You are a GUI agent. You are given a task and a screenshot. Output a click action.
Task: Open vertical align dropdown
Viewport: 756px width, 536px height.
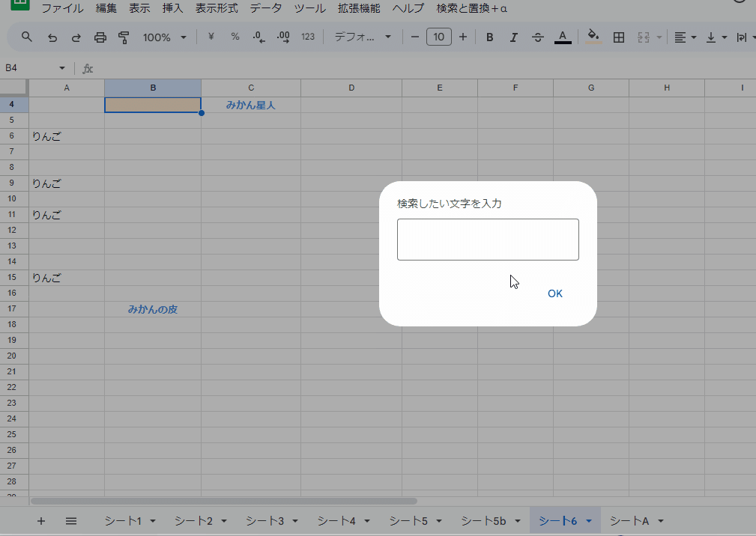[x=716, y=37]
